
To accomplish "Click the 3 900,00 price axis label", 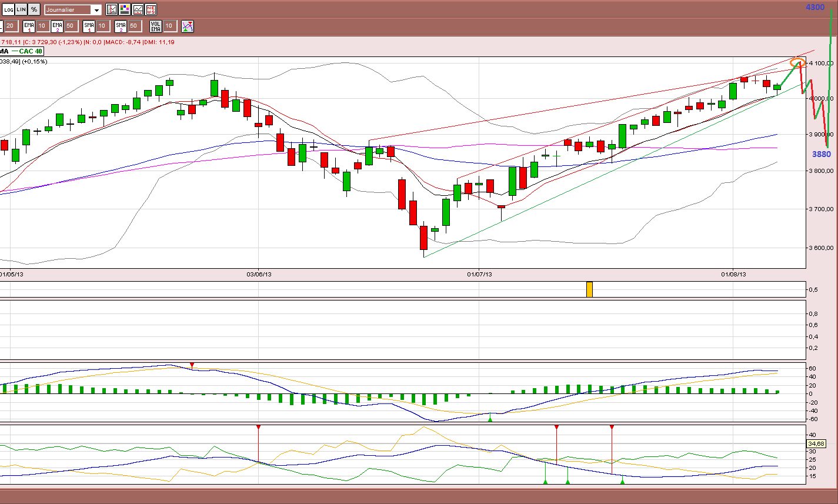I will pyautogui.click(x=822, y=135).
